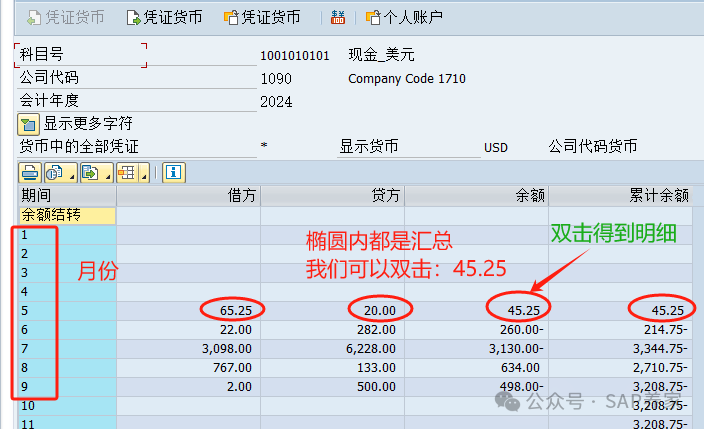Click the 科目号 field label
The image size is (704, 429).
point(41,54)
